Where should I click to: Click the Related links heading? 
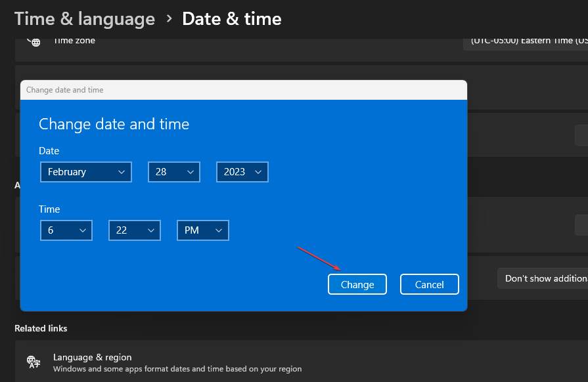point(41,328)
